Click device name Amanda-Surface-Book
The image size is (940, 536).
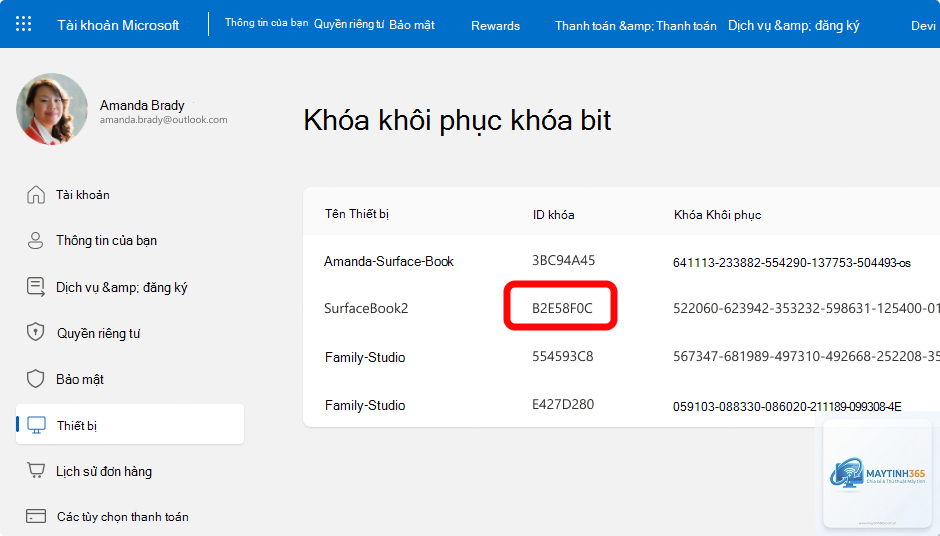[388, 261]
